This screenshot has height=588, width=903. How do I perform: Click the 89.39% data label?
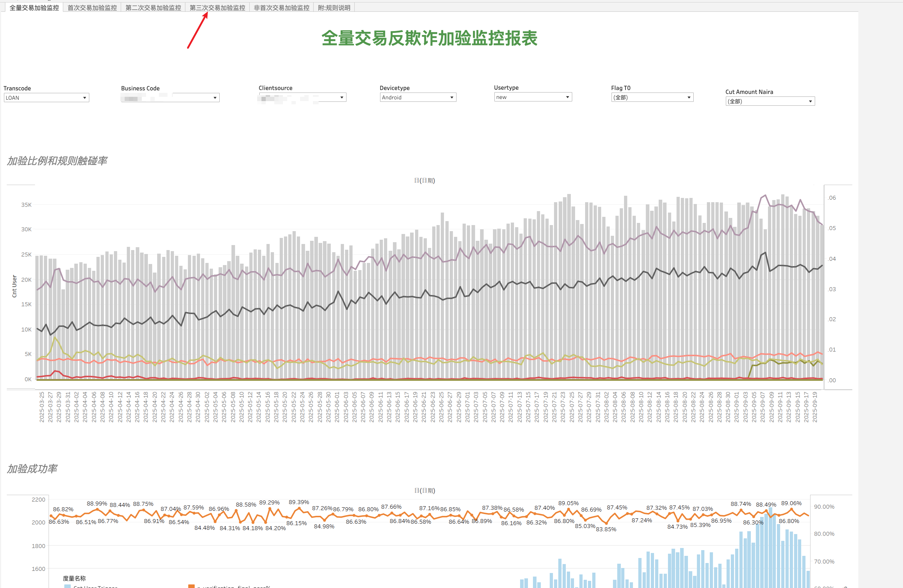click(x=299, y=502)
